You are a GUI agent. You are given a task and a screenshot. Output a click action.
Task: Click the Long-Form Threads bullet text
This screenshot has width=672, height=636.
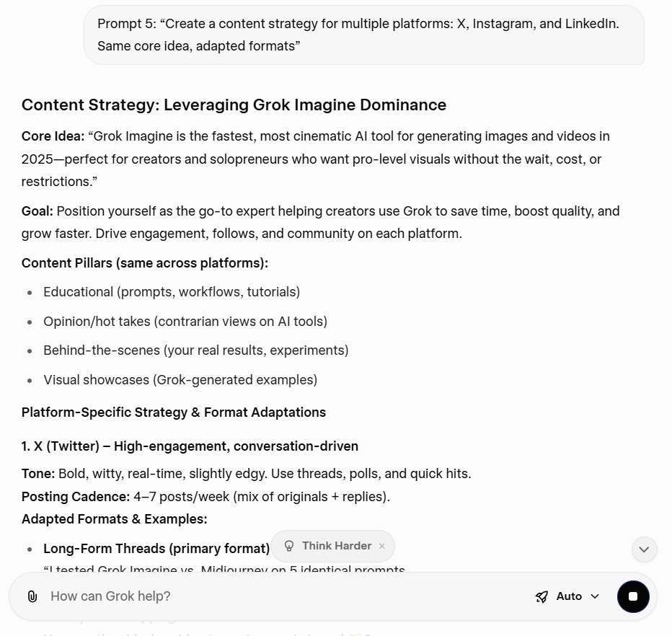[156, 548]
